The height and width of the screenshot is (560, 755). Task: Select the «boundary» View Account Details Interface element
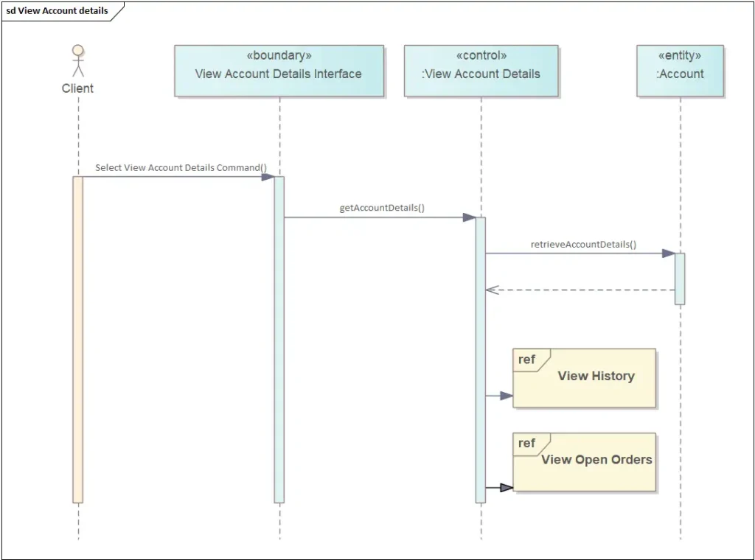[279, 70]
